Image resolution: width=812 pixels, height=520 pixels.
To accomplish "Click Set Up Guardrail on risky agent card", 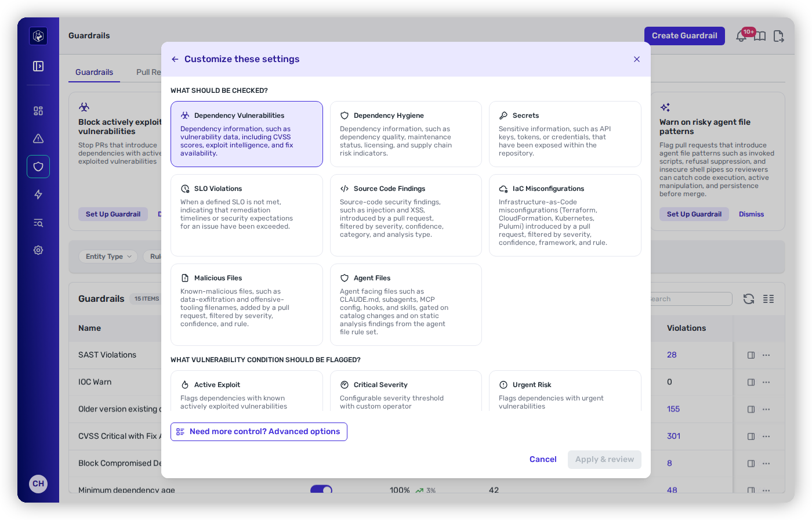I will tap(694, 214).
